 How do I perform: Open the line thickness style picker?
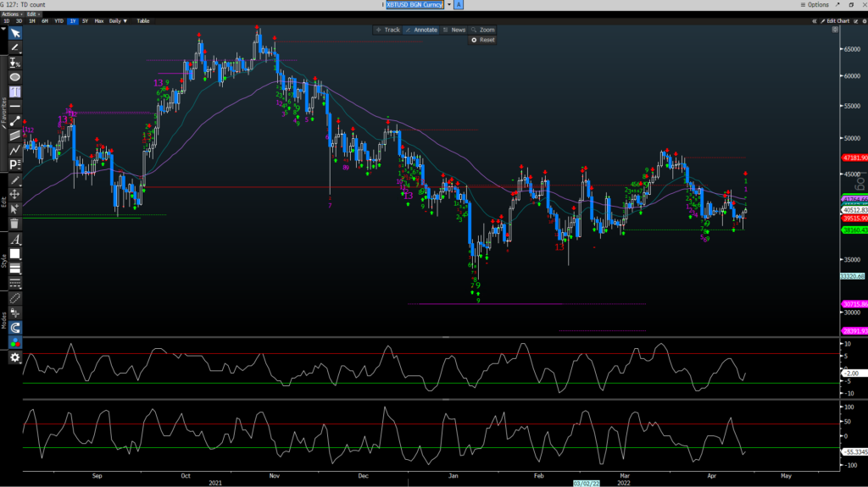pyautogui.click(x=15, y=269)
